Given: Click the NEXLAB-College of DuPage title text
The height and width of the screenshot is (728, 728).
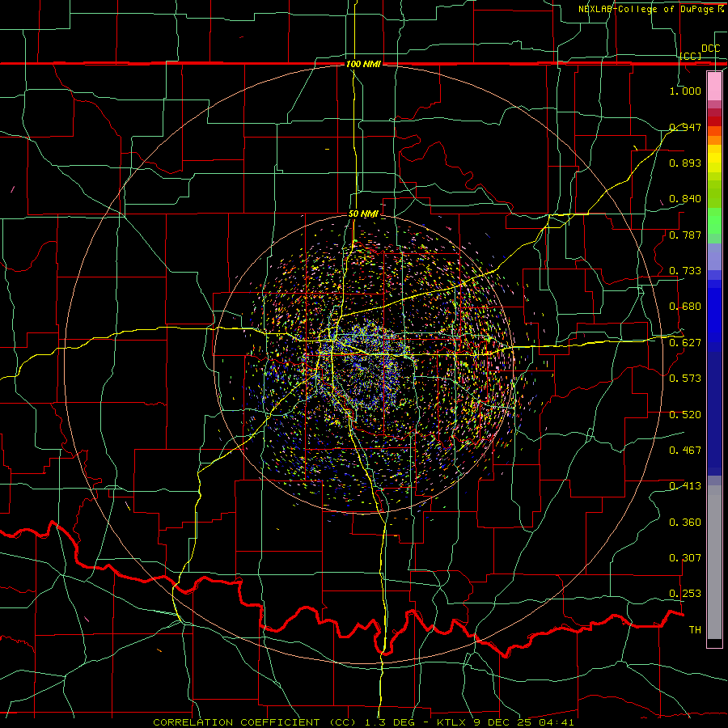Looking at the screenshot, I should pyautogui.click(x=650, y=9).
